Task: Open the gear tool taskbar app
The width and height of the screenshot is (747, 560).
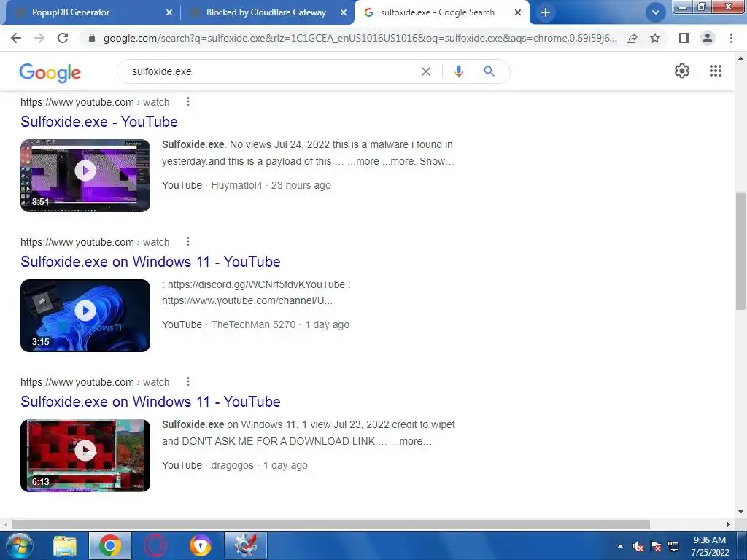Action: click(245, 545)
